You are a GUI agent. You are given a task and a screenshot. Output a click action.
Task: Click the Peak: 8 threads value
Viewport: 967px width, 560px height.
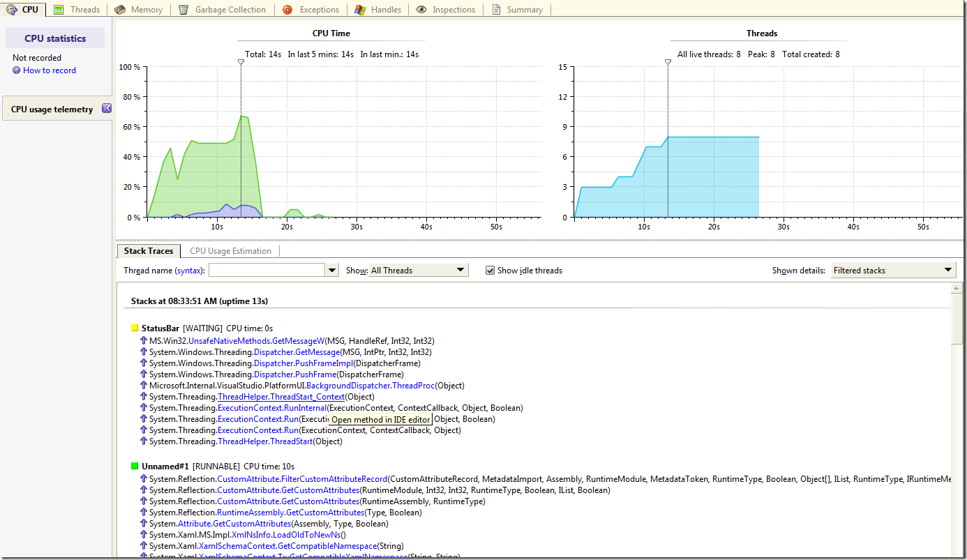(761, 54)
